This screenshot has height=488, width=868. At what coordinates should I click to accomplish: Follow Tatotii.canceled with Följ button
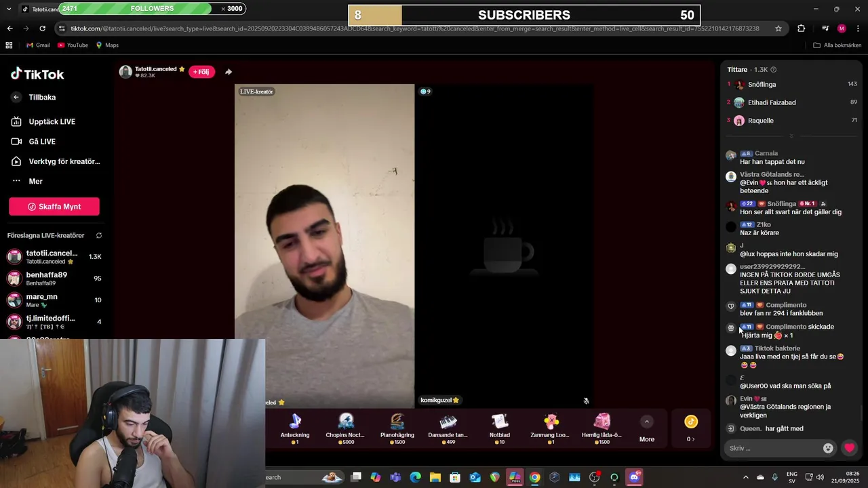tap(201, 72)
